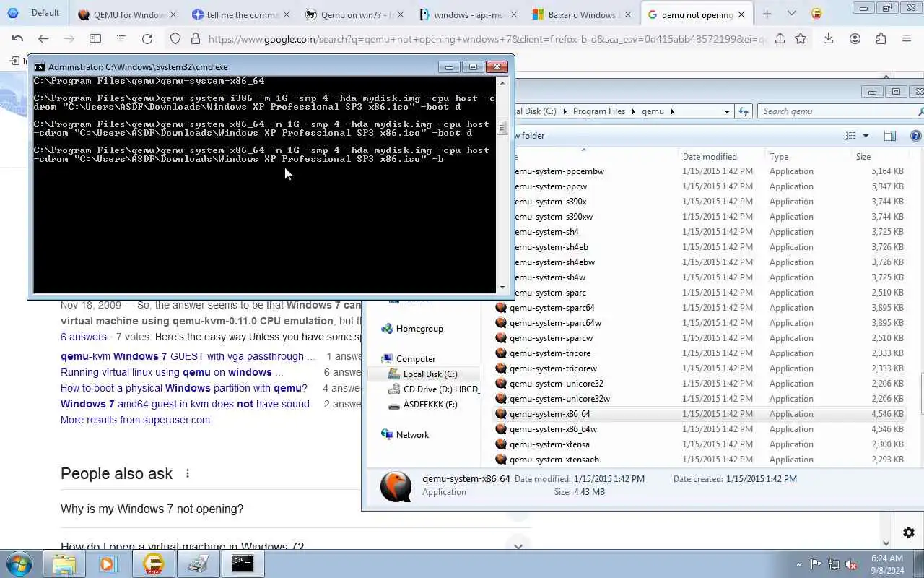Click the browser URL address field
The height and width of the screenshot is (578, 924).
pyautogui.click(x=487, y=39)
